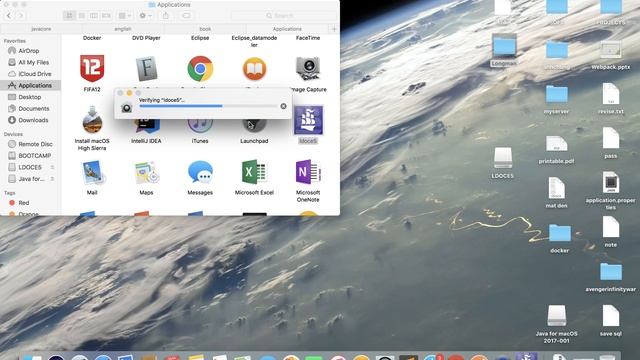The height and width of the screenshot is (360, 640).
Task: Select the mat den file on desktop
Action: [x=556, y=187]
